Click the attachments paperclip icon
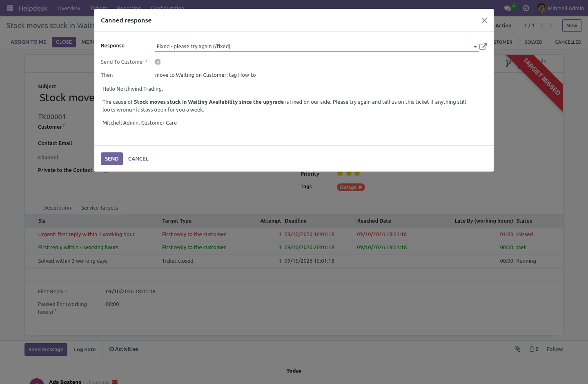588x384 pixels. (517, 349)
